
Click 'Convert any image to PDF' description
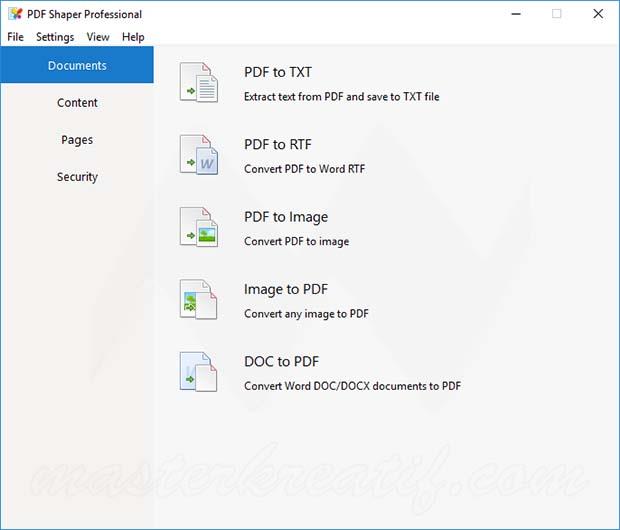pyautogui.click(x=306, y=314)
